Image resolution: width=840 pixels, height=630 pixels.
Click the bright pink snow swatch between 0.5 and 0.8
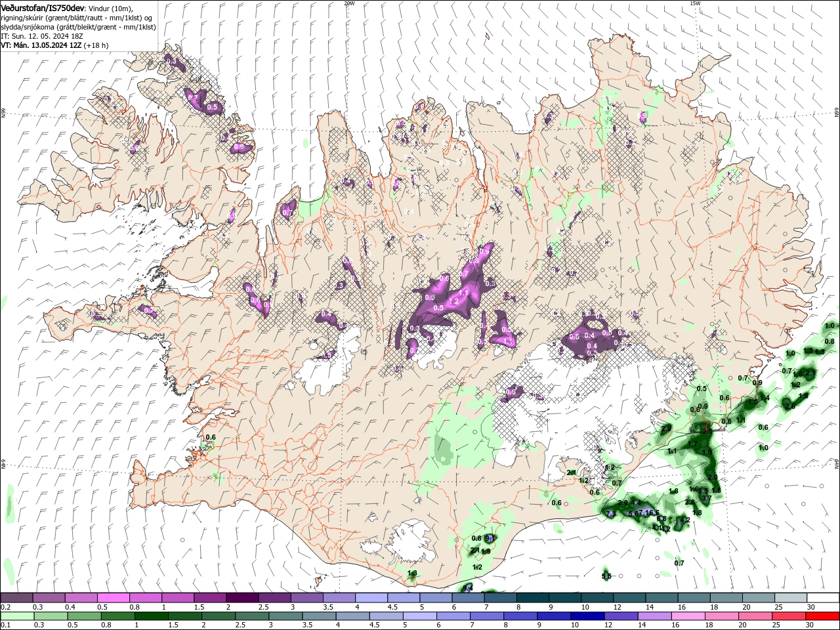pyautogui.click(x=113, y=598)
